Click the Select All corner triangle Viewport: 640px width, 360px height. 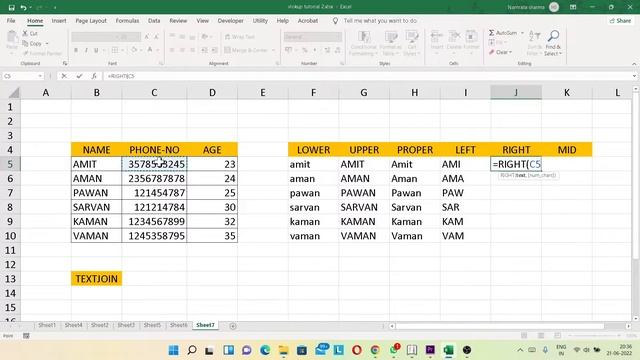(x=14, y=93)
